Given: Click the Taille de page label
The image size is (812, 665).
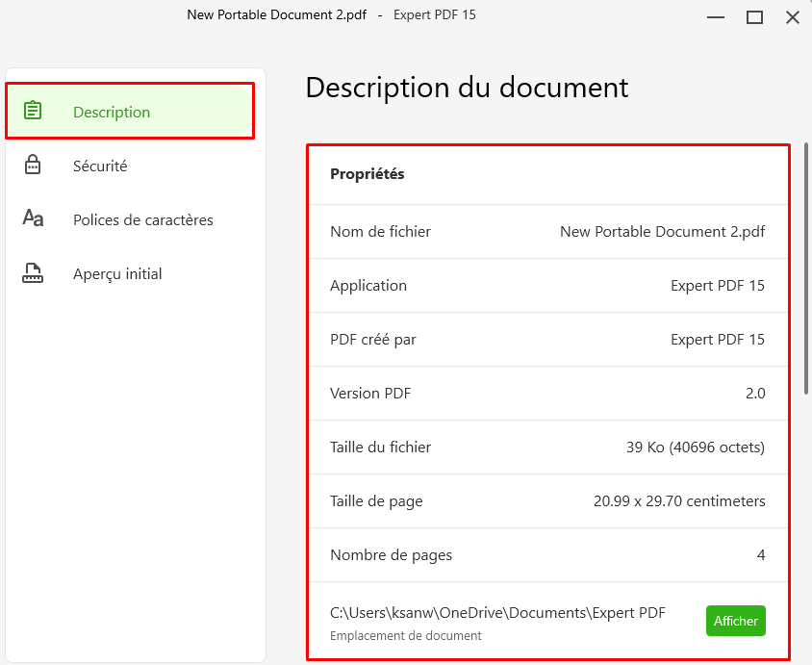Looking at the screenshot, I should 376,500.
